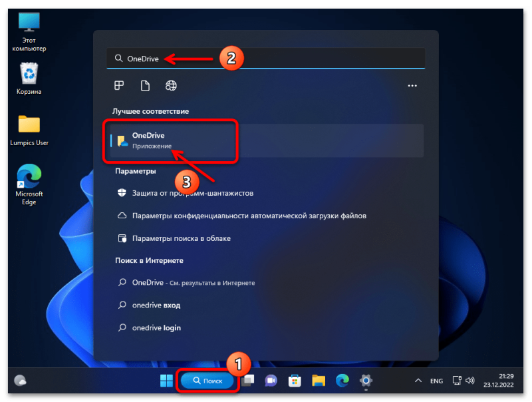
Task: Select the Web filter globe icon
Action: (171, 86)
